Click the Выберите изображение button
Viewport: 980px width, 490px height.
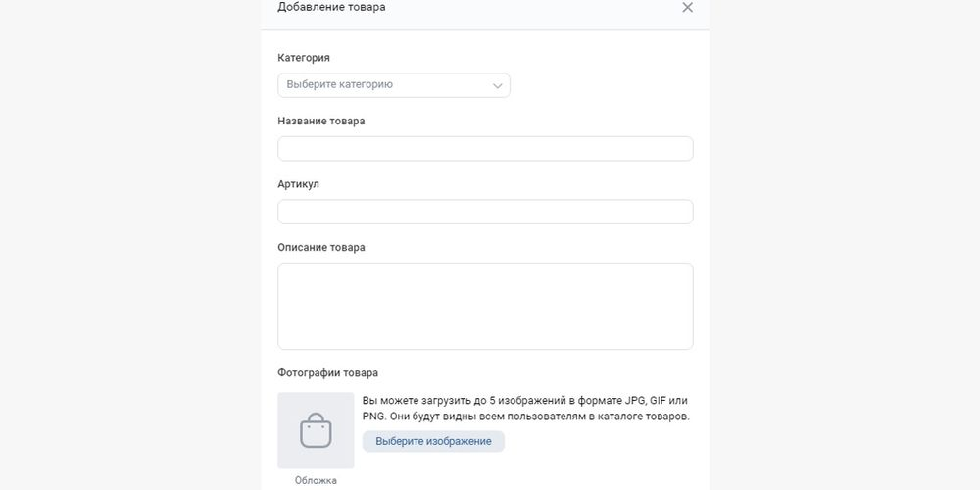pyautogui.click(x=433, y=441)
